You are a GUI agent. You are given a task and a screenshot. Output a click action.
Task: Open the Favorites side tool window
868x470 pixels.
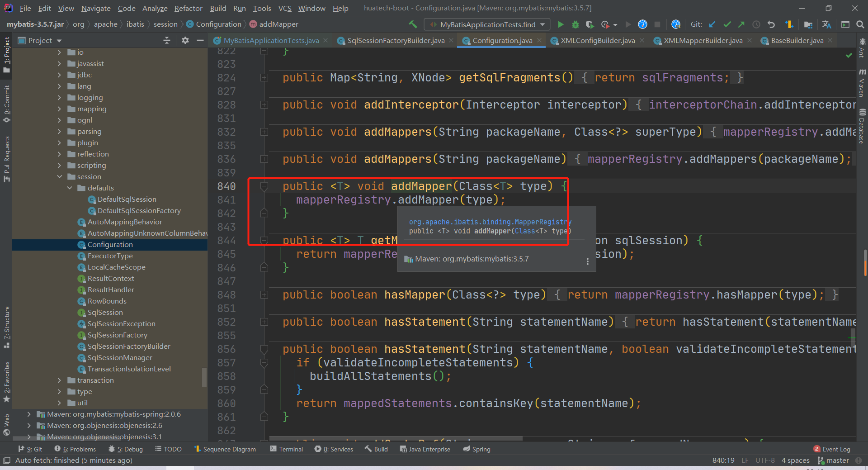click(x=6, y=382)
